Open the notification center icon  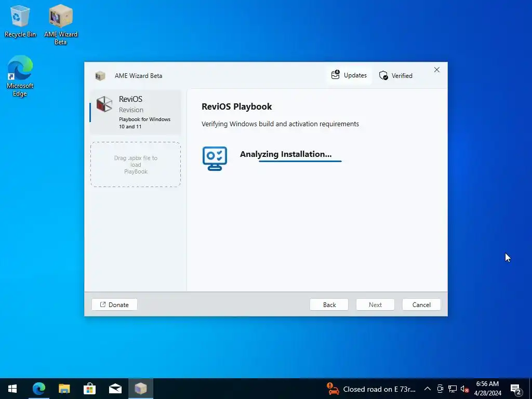pos(516,389)
